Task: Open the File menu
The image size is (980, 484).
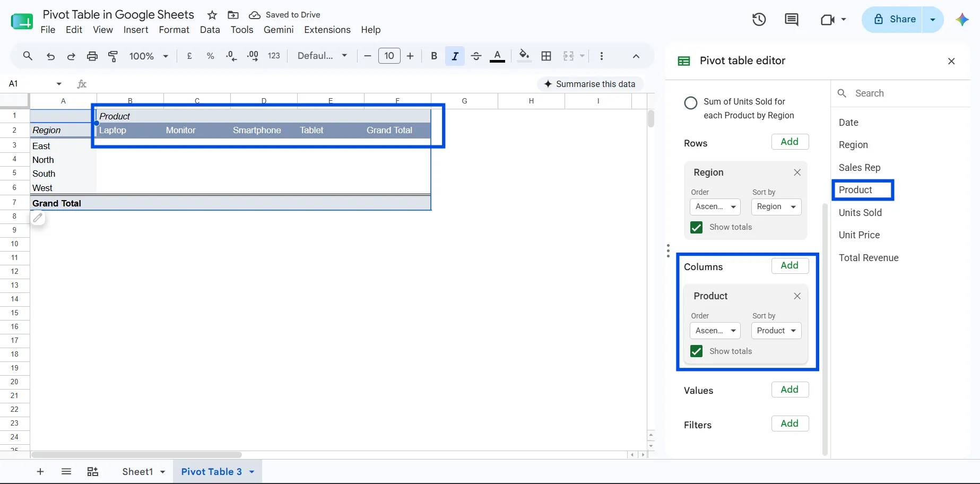Action: click(x=48, y=30)
